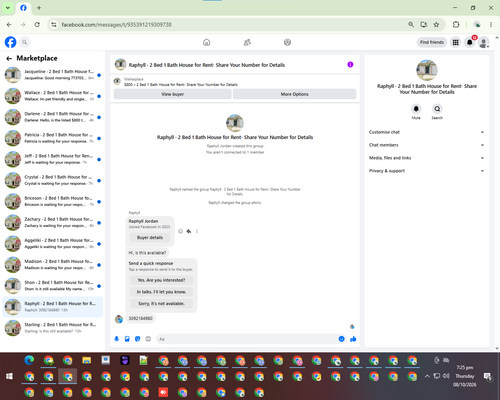Open the browser extensions puzzle icon
Screen dimensions: 500x400
(456, 25)
